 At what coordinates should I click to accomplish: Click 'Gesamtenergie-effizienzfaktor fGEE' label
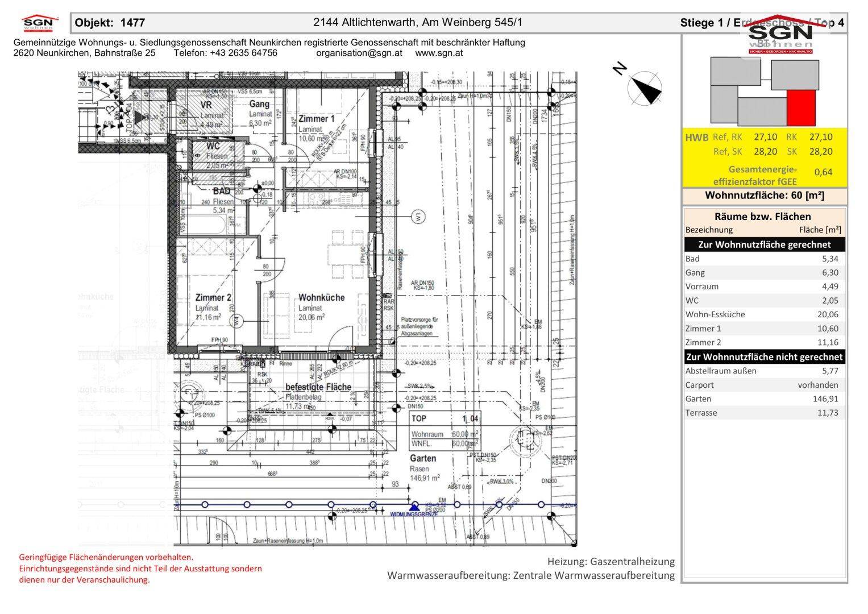pyautogui.click(x=755, y=176)
